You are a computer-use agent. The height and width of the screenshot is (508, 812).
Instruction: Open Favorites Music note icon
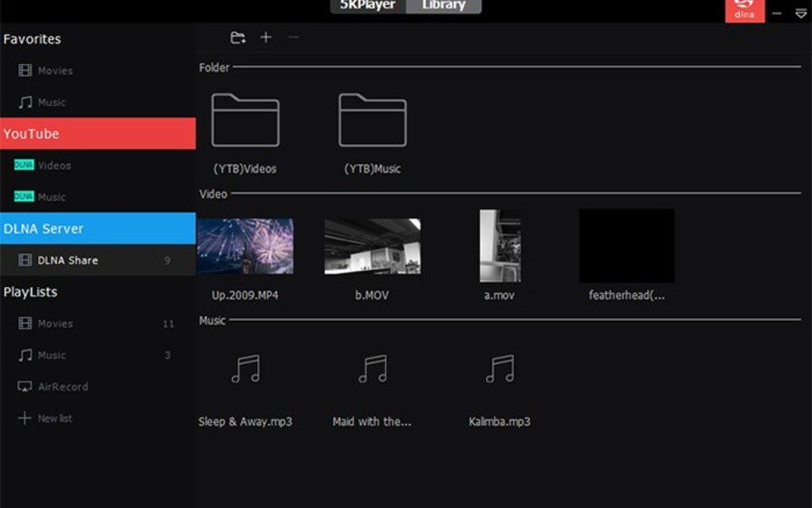(x=25, y=102)
